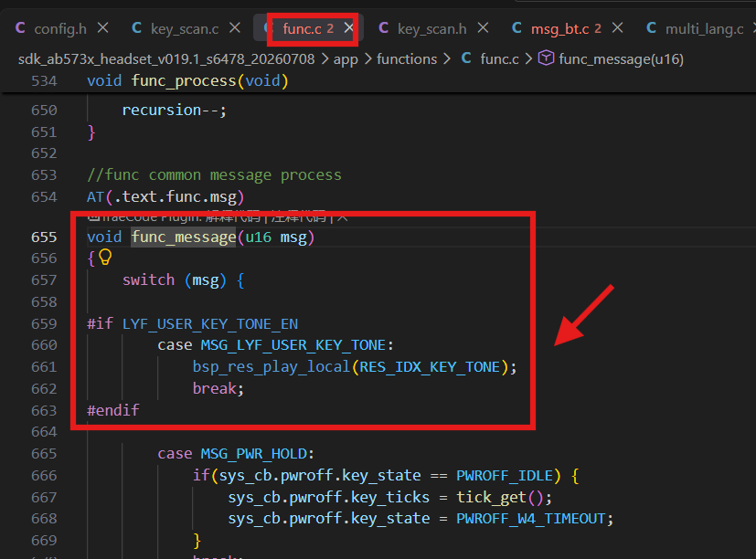This screenshot has height=559, width=756.
Task: Open the key_scan.c tab
Action: click(x=185, y=29)
